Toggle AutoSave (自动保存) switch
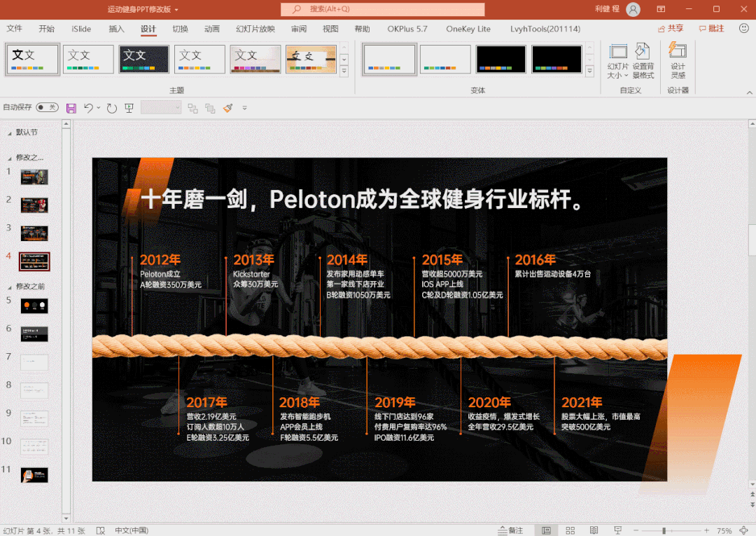Viewport: 756px width, 536px height. 48,107
